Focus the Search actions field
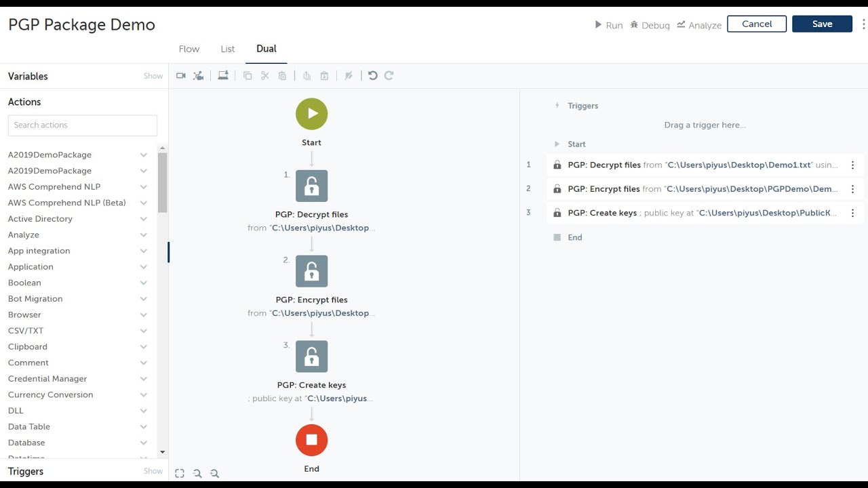Viewport: 868px width, 488px height. coord(83,125)
